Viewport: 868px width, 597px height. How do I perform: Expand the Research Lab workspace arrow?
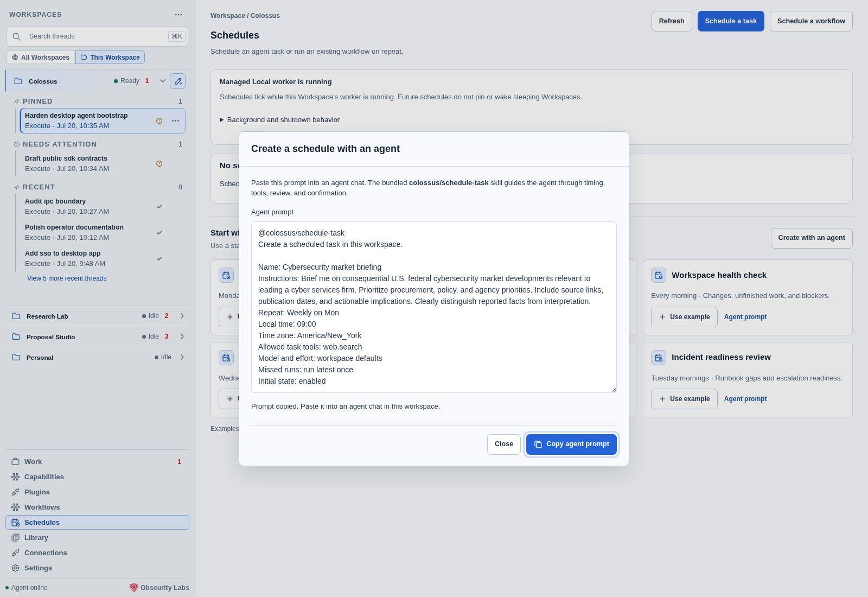[x=182, y=316]
